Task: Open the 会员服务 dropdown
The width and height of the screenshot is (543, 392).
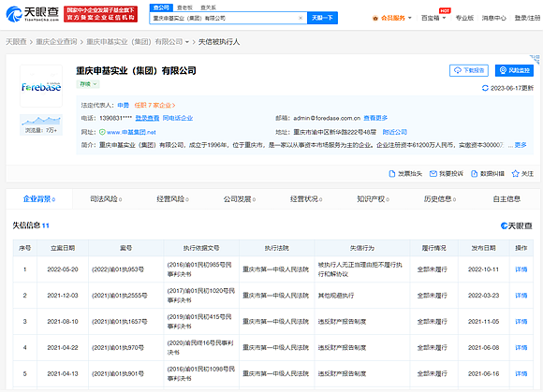Action: point(392,18)
